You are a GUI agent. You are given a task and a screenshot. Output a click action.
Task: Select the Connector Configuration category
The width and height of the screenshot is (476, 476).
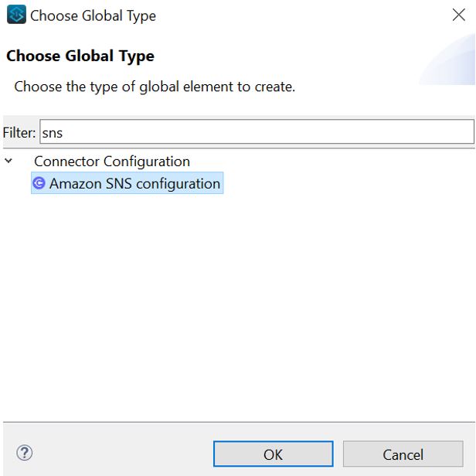point(111,161)
